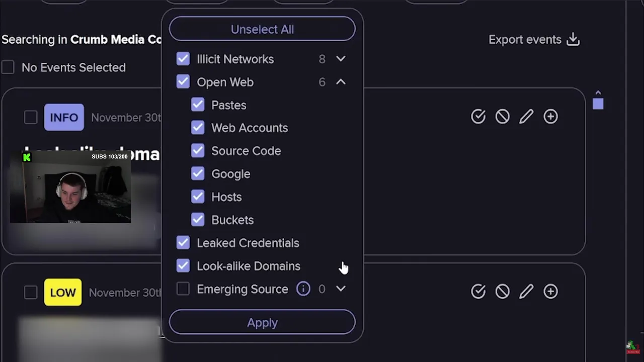Click the Export events download icon

(573, 40)
